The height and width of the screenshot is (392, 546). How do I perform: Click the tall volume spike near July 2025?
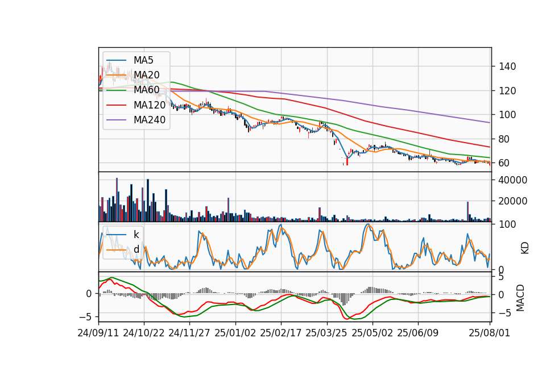(468, 211)
